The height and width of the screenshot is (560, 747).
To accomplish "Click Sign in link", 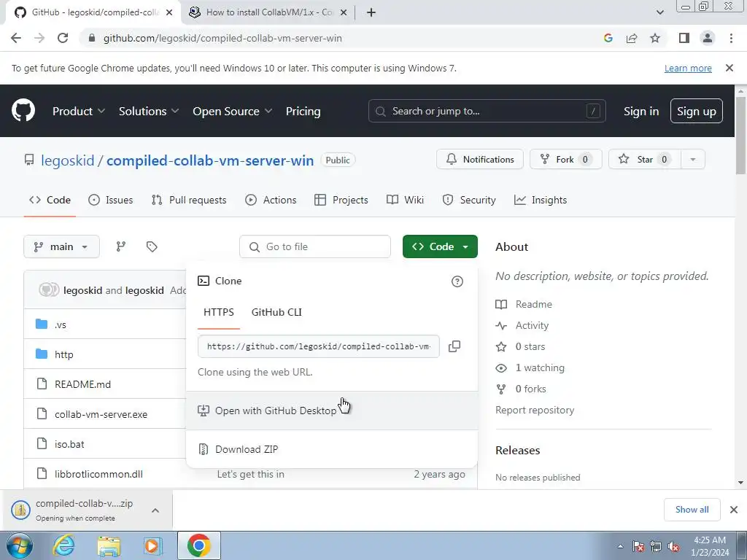I will pos(640,111).
